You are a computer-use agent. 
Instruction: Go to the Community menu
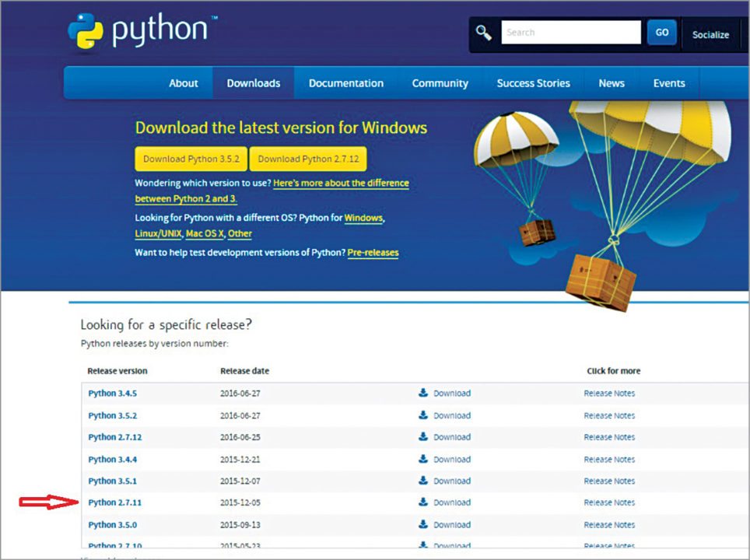[440, 83]
